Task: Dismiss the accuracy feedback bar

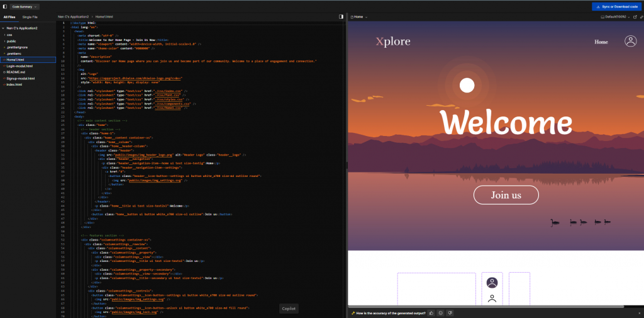Action: pos(640,313)
